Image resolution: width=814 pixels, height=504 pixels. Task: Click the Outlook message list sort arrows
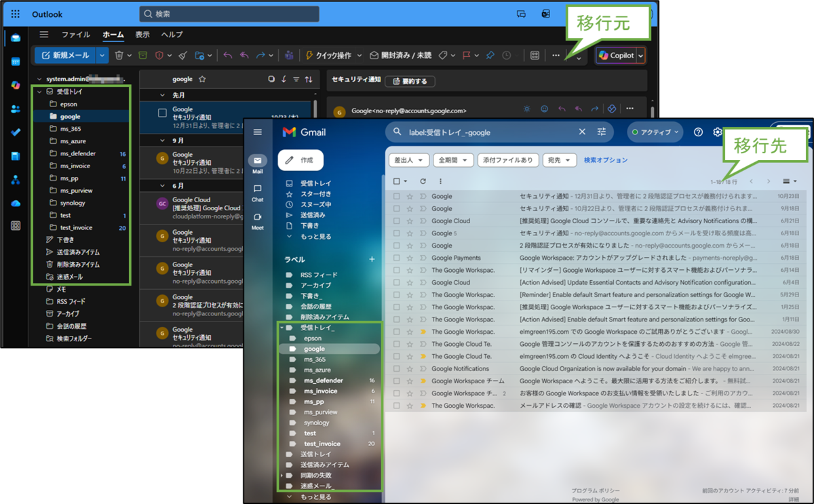pos(309,79)
